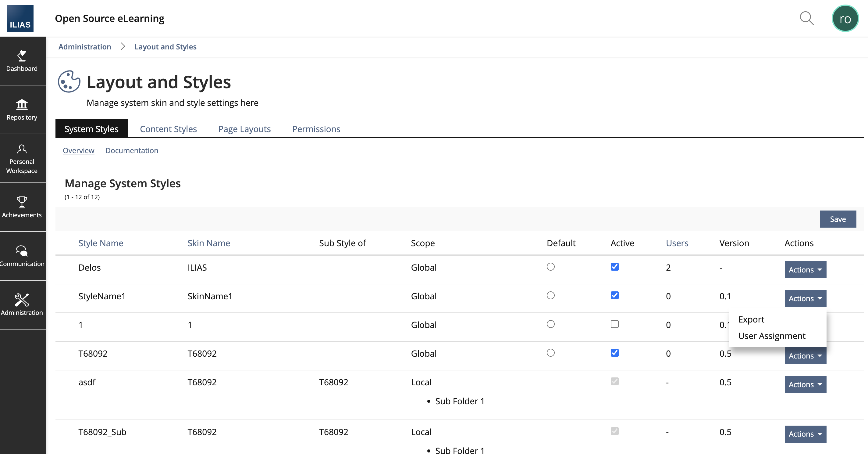Set StyleName1 as default style
The image size is (868, 454).
tap(550, 295)
